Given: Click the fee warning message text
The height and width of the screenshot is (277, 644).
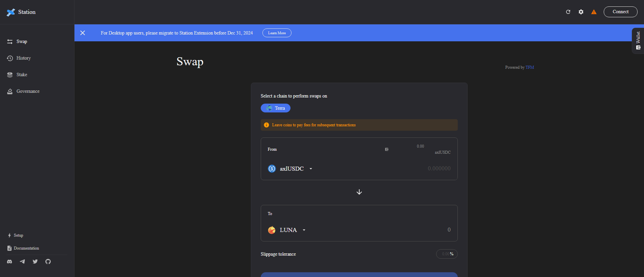Looking at the screenshot, I should click(314, 125).
